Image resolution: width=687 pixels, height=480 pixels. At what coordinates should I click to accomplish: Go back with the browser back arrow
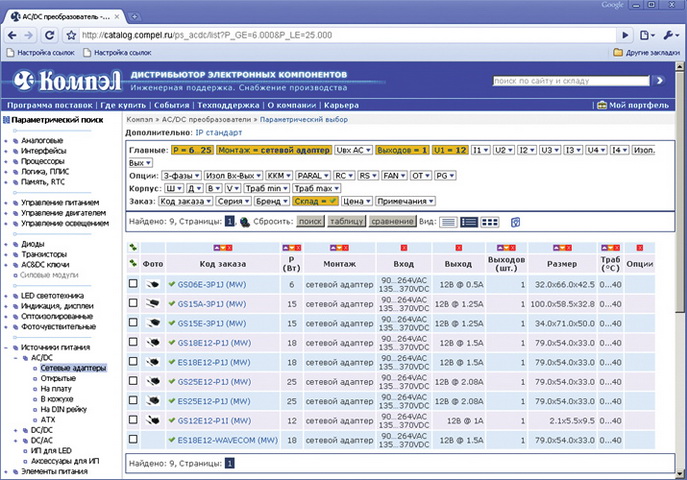(x=12, y=35)
